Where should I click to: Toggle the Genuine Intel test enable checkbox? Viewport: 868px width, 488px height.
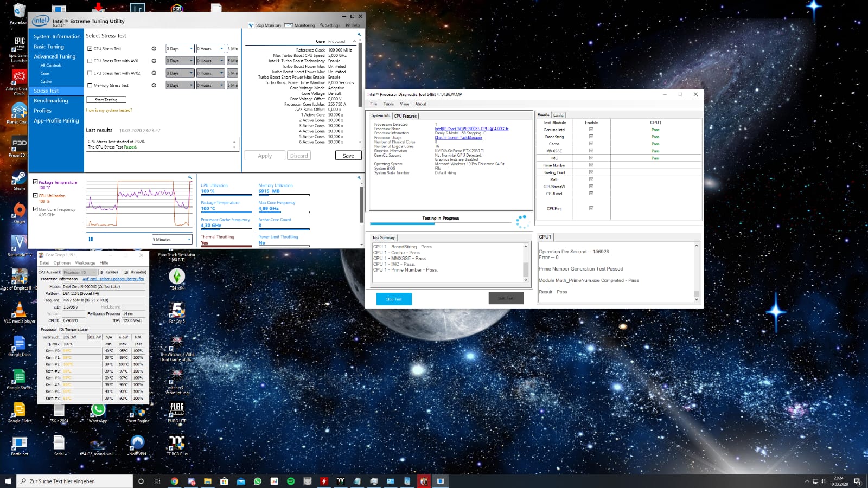pyautogui.click(x=591, y=130)
